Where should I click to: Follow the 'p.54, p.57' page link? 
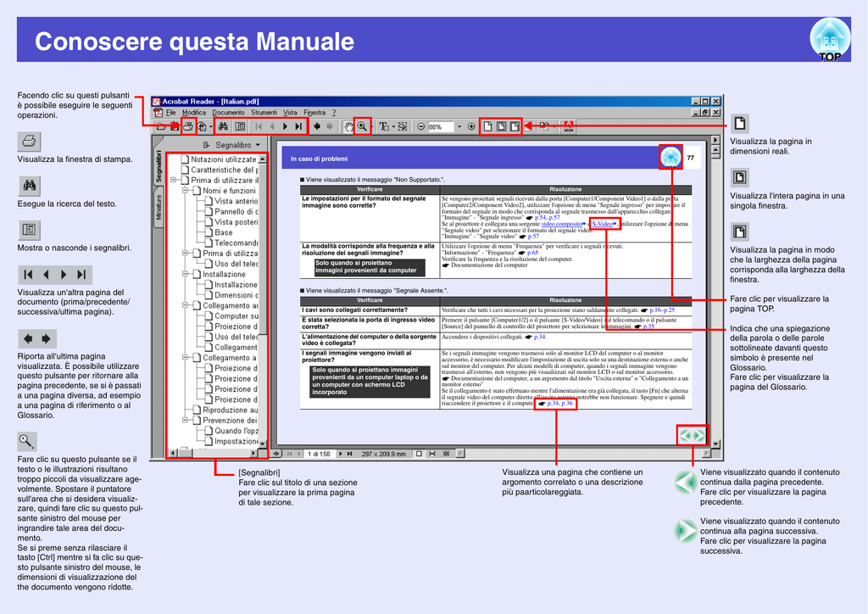(547, 218)
